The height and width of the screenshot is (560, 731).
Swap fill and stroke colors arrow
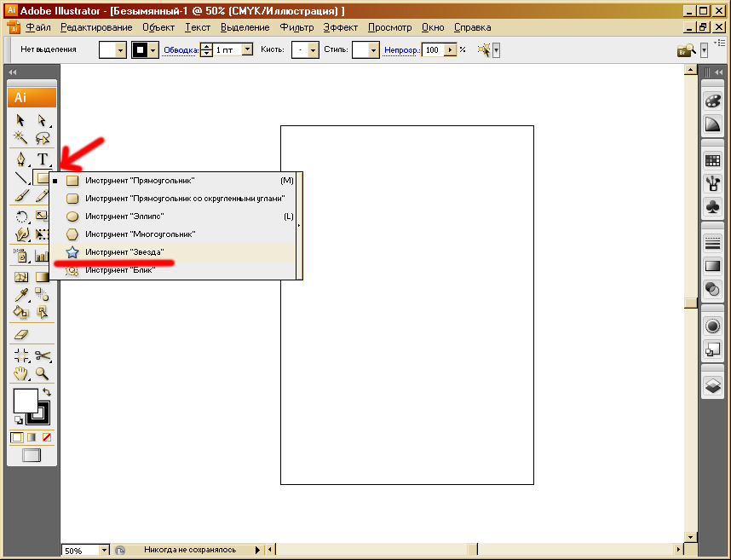[47, 392]
